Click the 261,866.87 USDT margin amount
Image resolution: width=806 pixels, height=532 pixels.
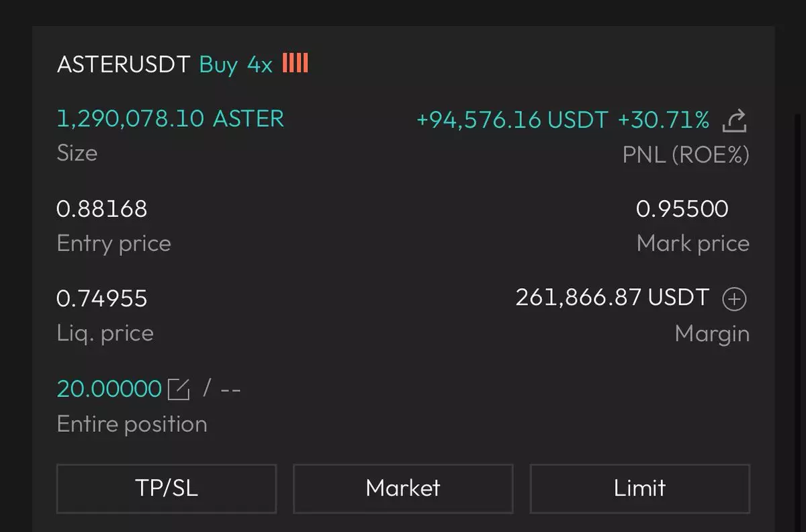612,298
